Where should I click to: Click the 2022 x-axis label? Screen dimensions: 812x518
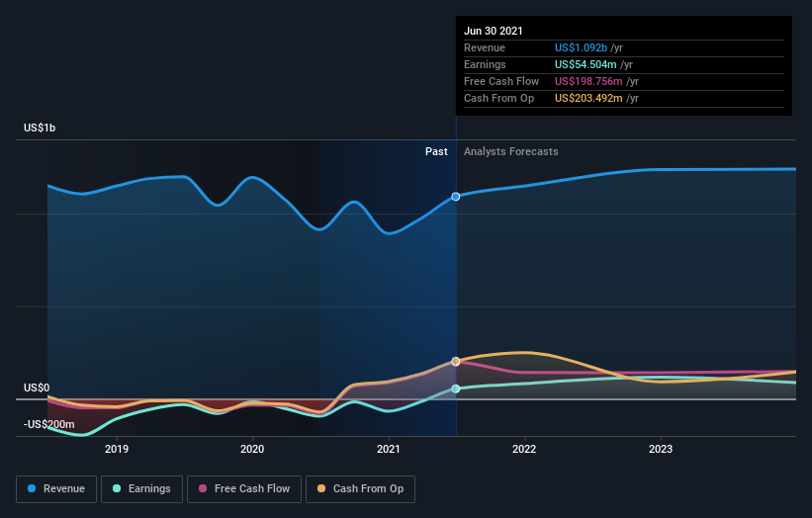[x=524, y=449]
